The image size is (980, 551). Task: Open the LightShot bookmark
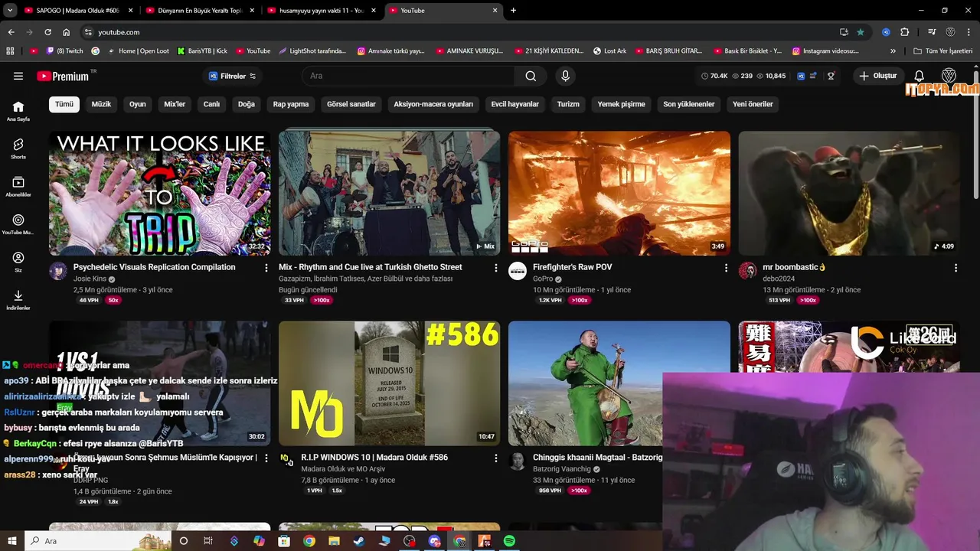(x=312, y=51)
